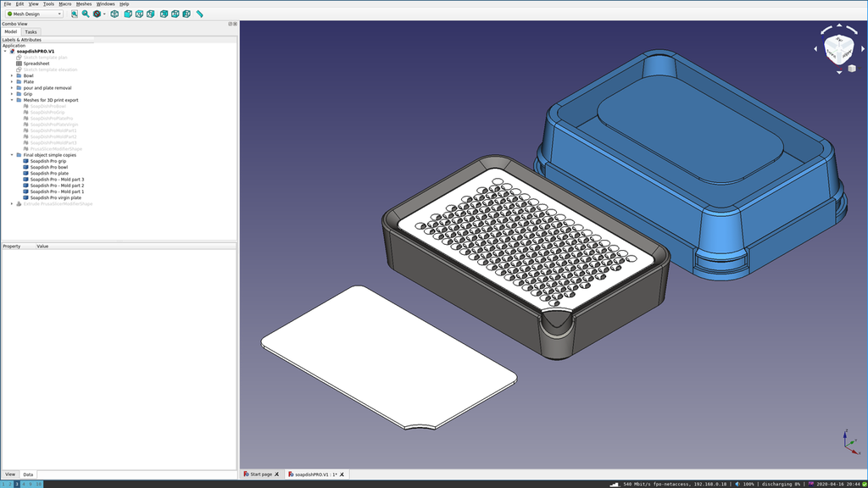Float the Combo View panel
Screen dimensions: 868x488
231,24
